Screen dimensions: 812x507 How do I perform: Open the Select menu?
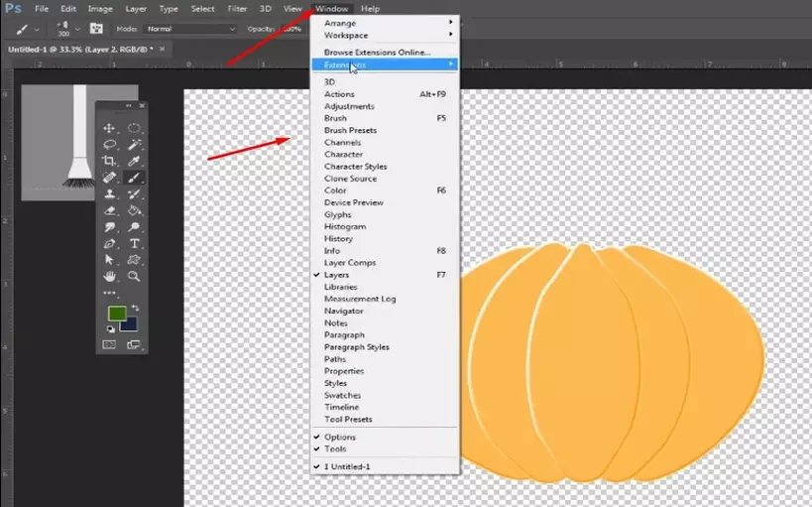click(202, 9)
